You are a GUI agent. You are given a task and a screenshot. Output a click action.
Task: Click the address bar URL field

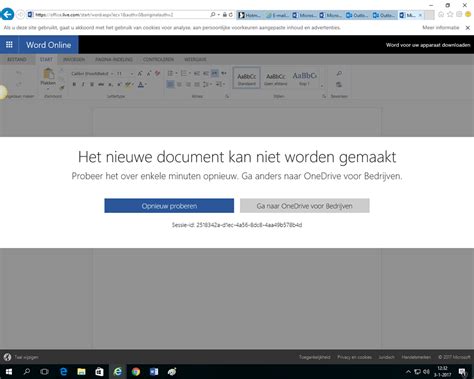pos(121,15)
